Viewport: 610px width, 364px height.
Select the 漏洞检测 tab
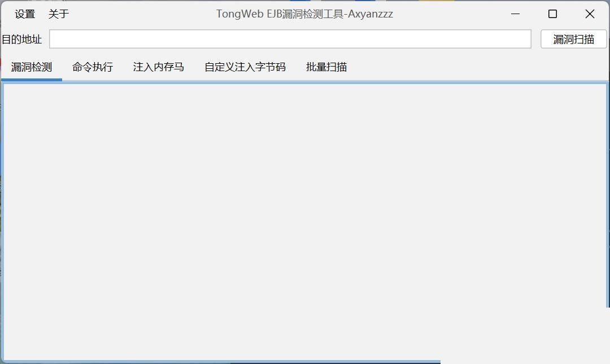32,67
